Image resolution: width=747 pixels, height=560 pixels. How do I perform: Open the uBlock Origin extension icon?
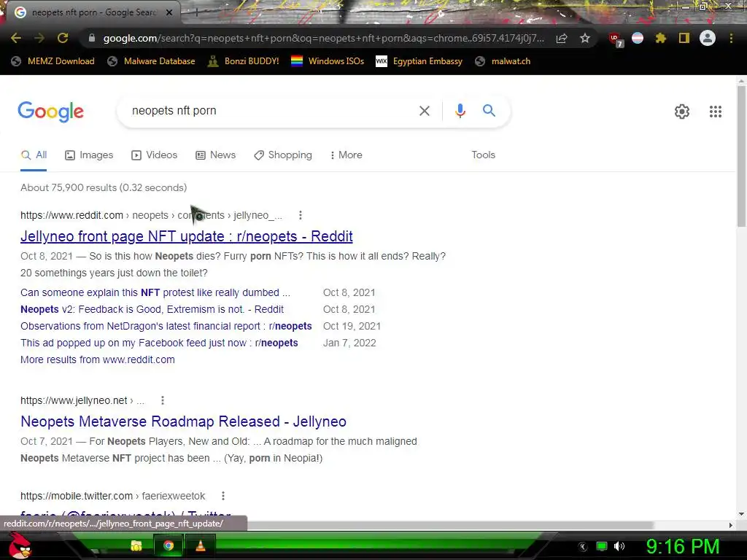click(615, 39)
